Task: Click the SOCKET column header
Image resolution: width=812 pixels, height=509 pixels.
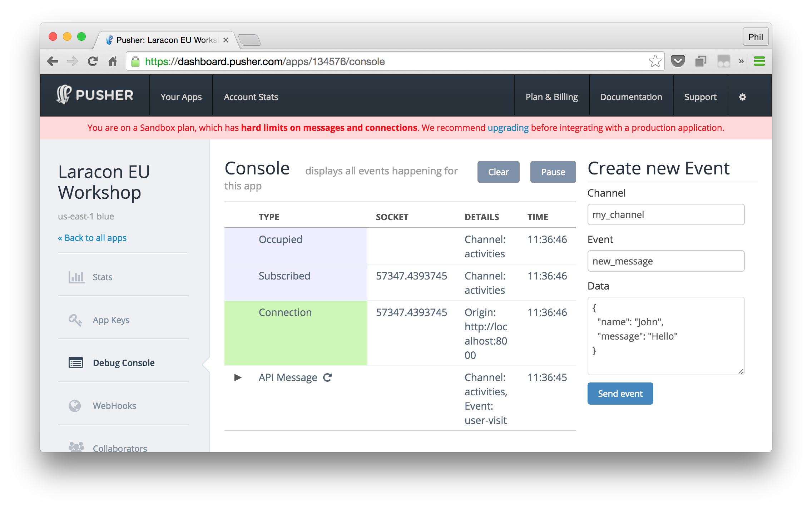Action: (392, 217)
